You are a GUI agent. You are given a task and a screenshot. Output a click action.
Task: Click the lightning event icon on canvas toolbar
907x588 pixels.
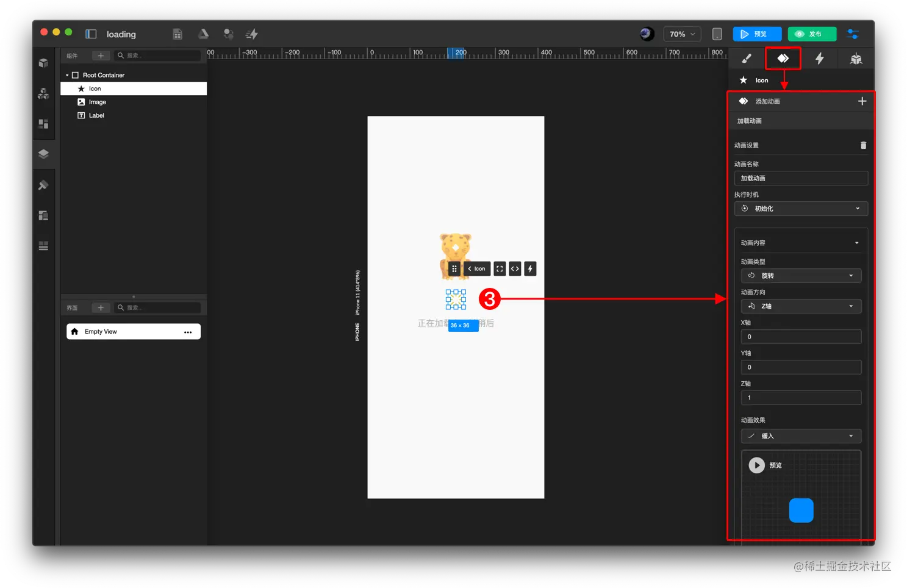click(x=530, y=268)
